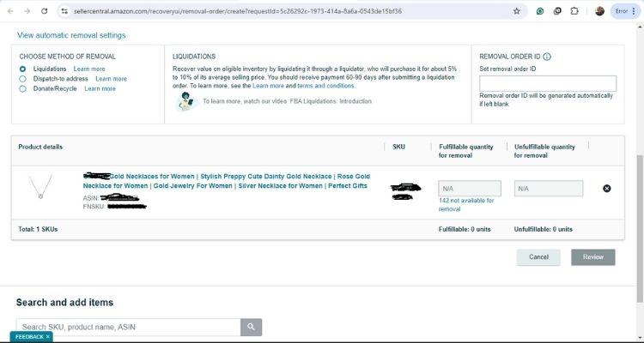Review the removal order
Viewport: 644px width, 343px height.
[x=593, y=257]
